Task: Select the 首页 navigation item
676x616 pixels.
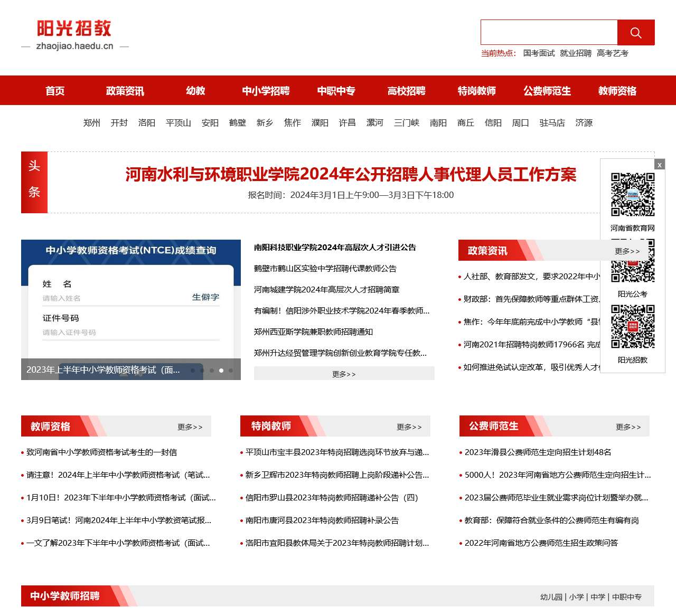Action: click(x=55, y=90)
